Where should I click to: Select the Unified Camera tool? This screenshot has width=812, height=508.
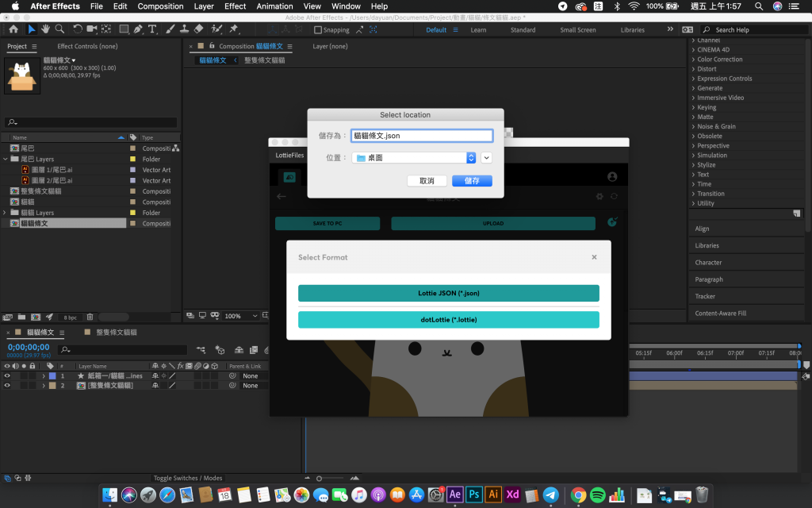92,29
